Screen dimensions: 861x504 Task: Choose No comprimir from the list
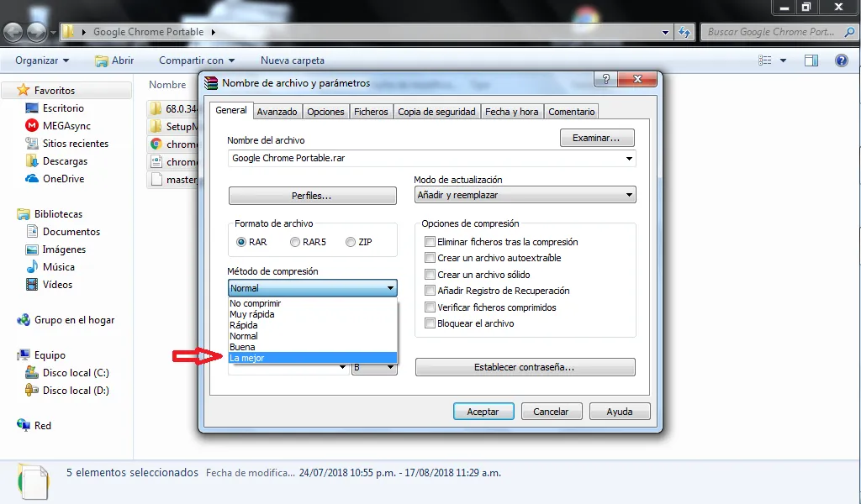click(313, 303)
